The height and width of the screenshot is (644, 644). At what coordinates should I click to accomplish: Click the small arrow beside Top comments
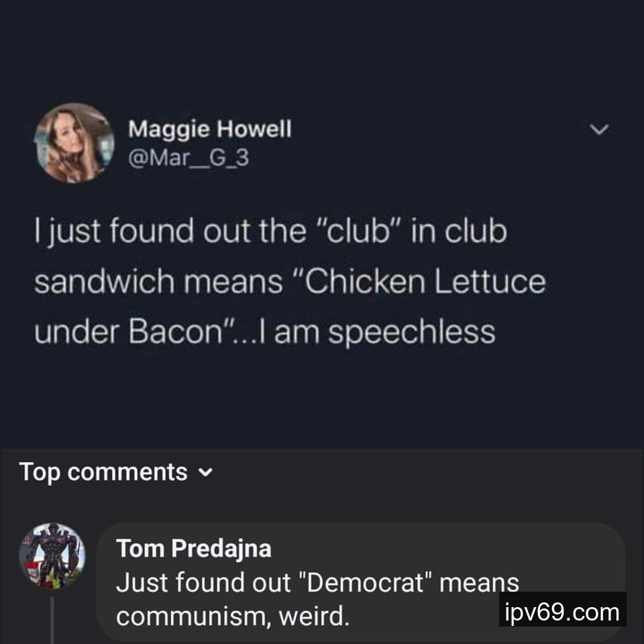pyautogui.click(x=205, y=473)
